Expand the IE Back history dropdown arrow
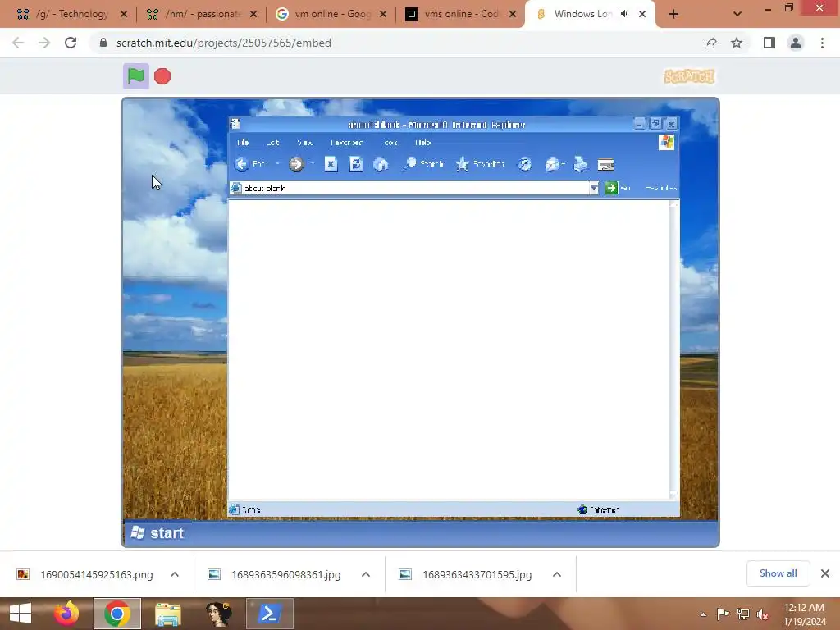The width and height of the screenshot is (840, 630). (x=277, y=164)
